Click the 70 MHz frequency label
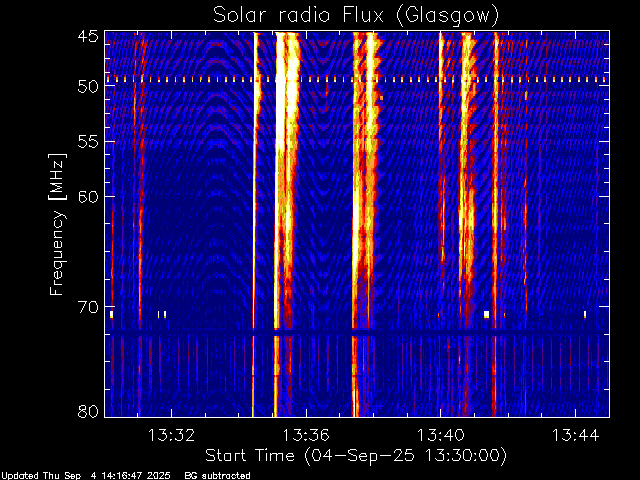Screen dimensions: 640x480 pos(88,307)
